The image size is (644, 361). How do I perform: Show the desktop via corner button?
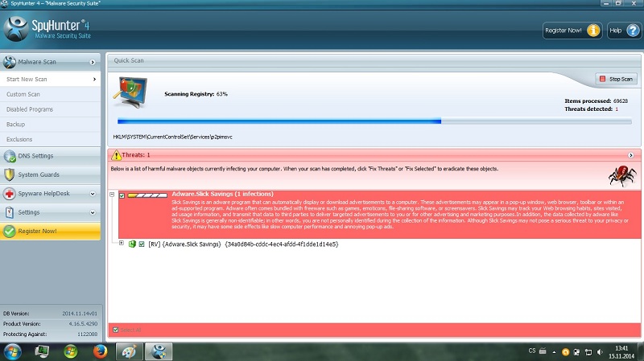[642, 351]
